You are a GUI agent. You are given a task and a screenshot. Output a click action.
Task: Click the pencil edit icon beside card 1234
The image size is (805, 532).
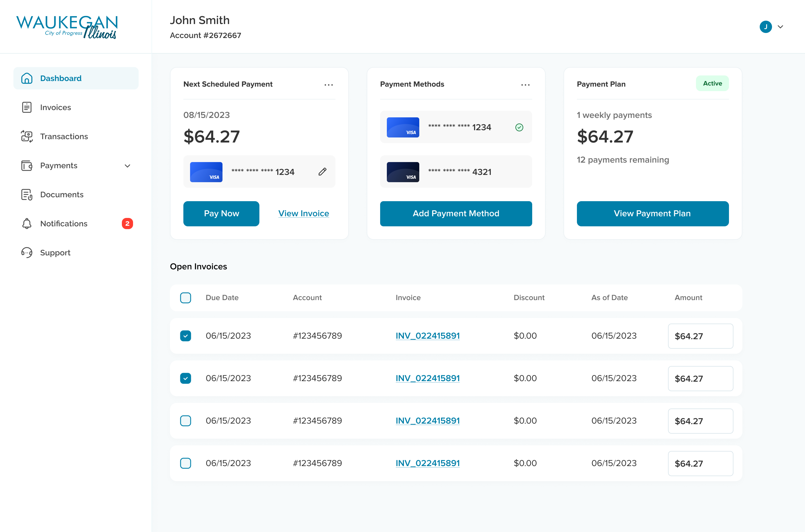[x=322, y=172]
